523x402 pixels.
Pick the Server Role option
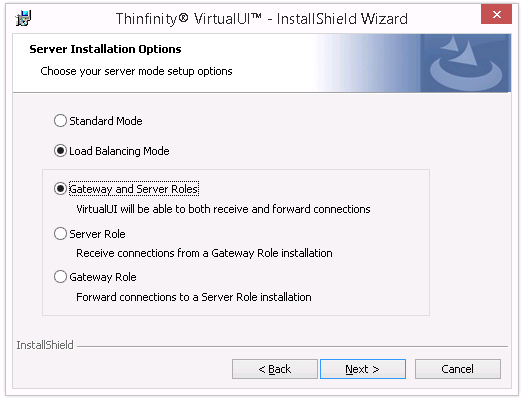tap(60, 234)
